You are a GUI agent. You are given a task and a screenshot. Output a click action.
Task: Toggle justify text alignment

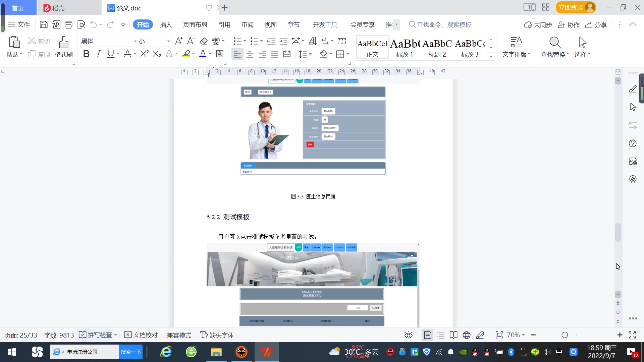coord(275,54)
